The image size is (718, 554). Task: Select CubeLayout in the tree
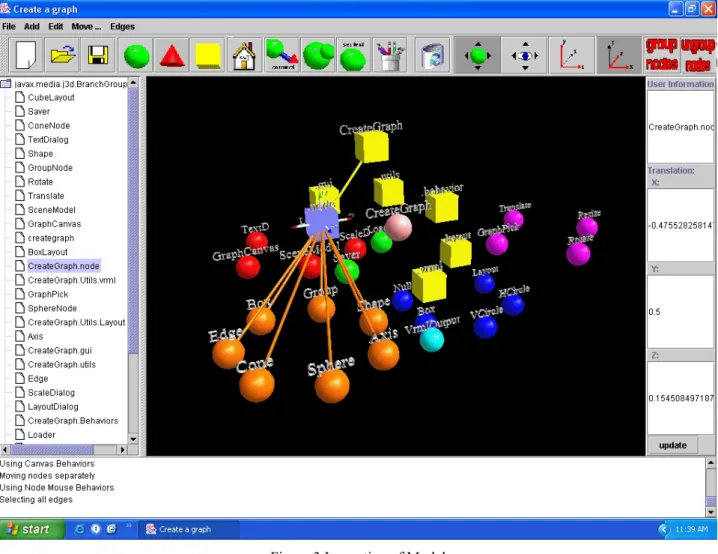click(51, 98)
